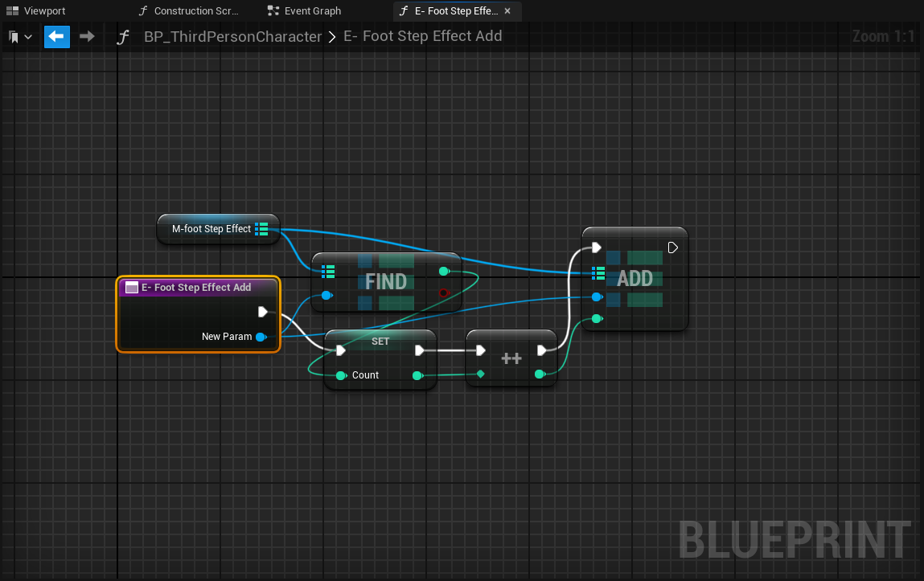This screenshot has width=924, height=581.
Task: Go forward with the right arrow button
Action: (87, 36)
